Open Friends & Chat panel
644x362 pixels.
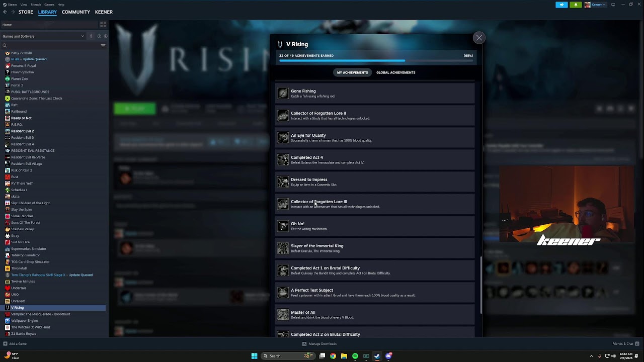pyautogui.click(x=625, y=344)
